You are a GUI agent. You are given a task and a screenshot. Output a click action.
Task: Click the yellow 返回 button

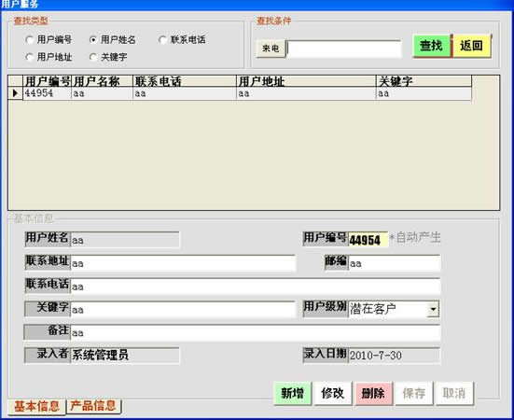click(x=471, y=46)
